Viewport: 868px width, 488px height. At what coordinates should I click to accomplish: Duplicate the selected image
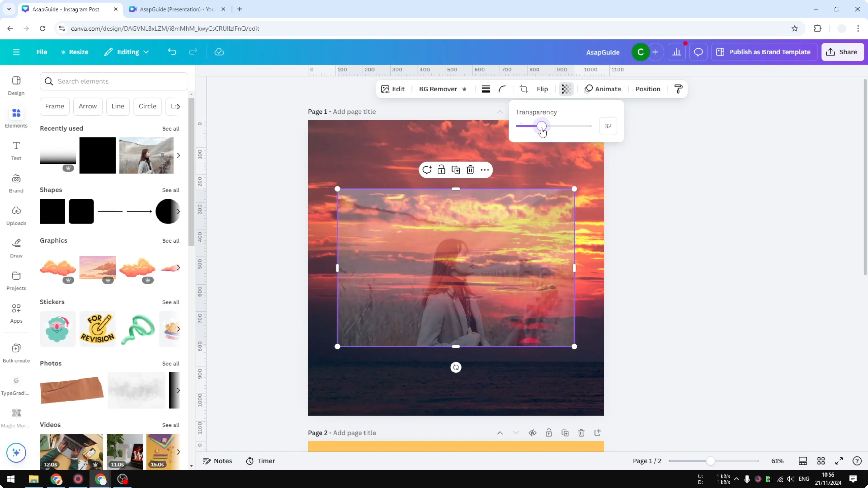pyautogui.click(x=455, y=170)
